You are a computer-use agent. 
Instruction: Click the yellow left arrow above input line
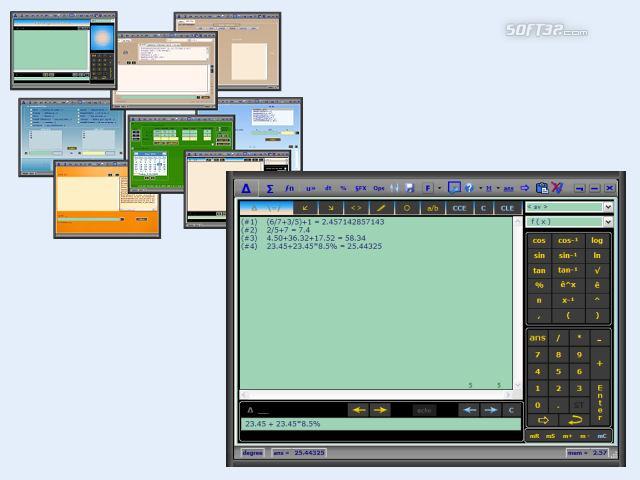[x=359, y=410]
